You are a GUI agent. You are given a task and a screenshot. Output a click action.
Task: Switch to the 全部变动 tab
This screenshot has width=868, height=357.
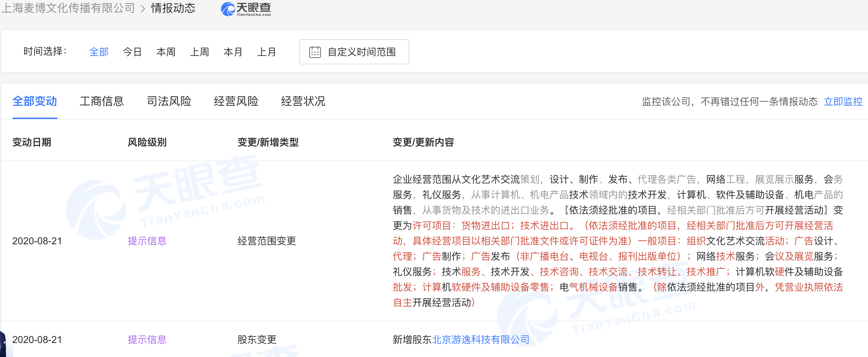pyautogui.click(x=35, y=101)
